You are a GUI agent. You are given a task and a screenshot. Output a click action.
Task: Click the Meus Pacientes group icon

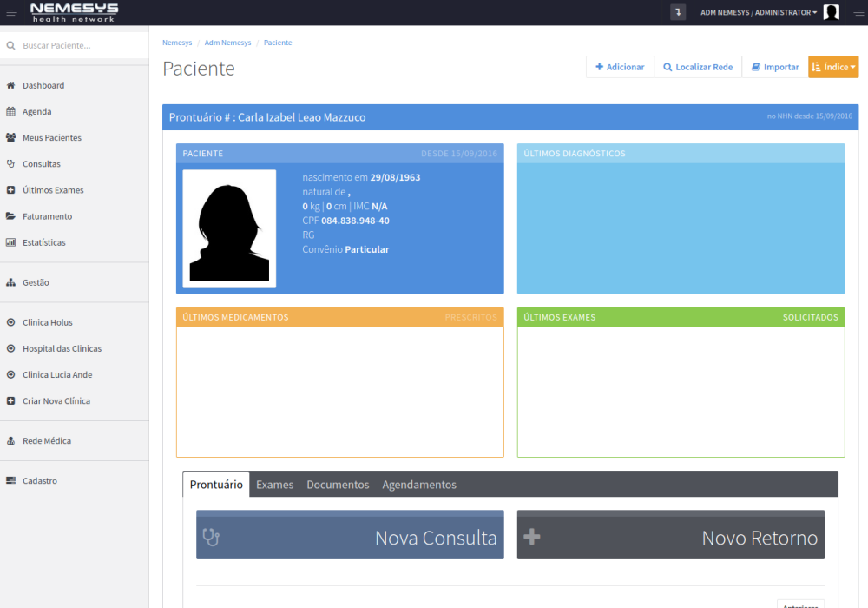pos(10,138)
